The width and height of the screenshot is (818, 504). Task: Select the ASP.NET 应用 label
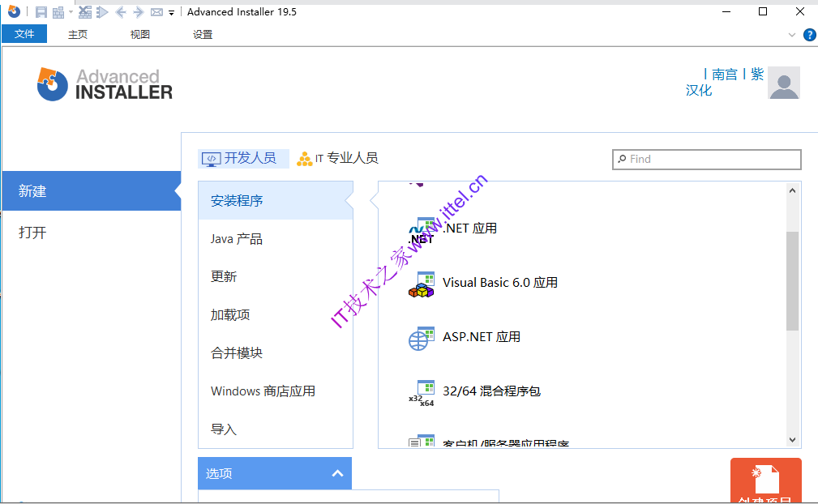482,337
